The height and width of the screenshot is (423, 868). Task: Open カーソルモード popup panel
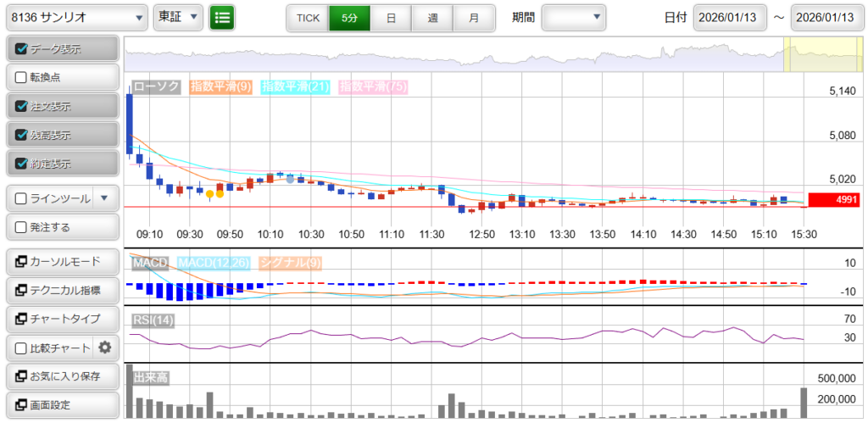pyautogui.click(x=61, y=261)
